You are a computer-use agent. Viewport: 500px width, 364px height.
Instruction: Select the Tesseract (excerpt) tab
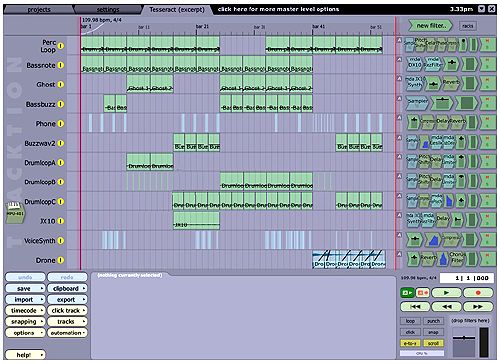click(177, 10)
